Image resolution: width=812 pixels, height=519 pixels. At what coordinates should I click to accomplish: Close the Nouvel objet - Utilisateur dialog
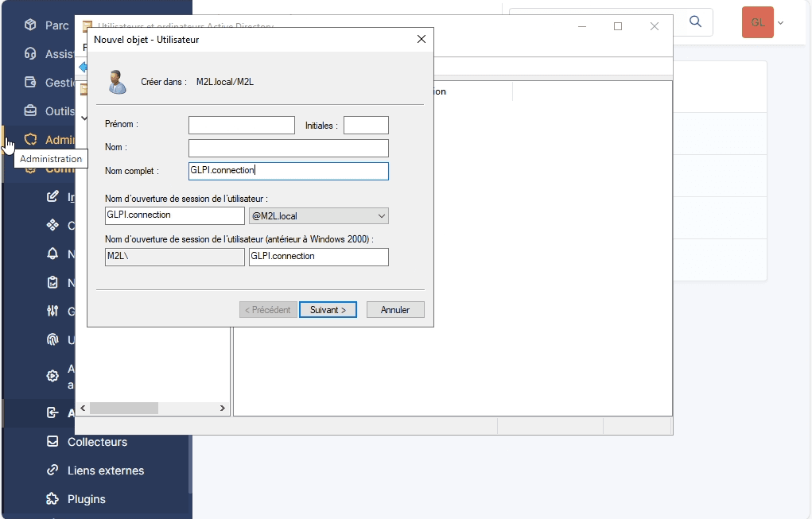coord(422,39)
